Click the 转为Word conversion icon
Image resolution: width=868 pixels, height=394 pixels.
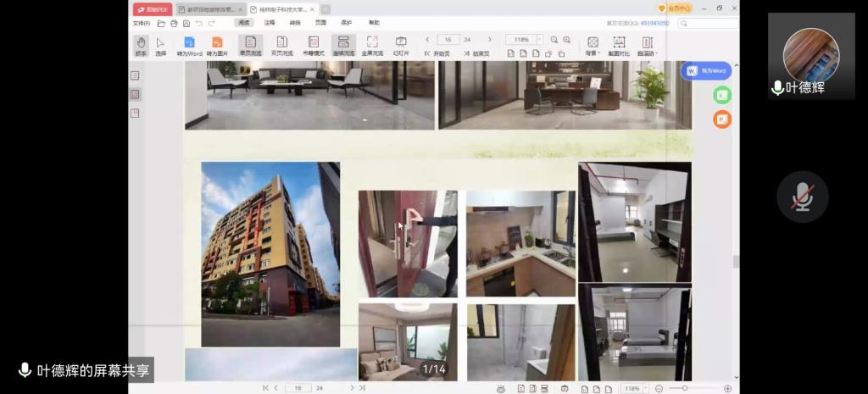tap(189, 45)
